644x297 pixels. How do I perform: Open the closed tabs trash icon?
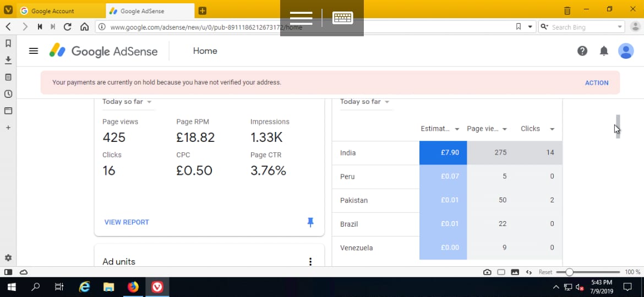click(x=567, y=10)
